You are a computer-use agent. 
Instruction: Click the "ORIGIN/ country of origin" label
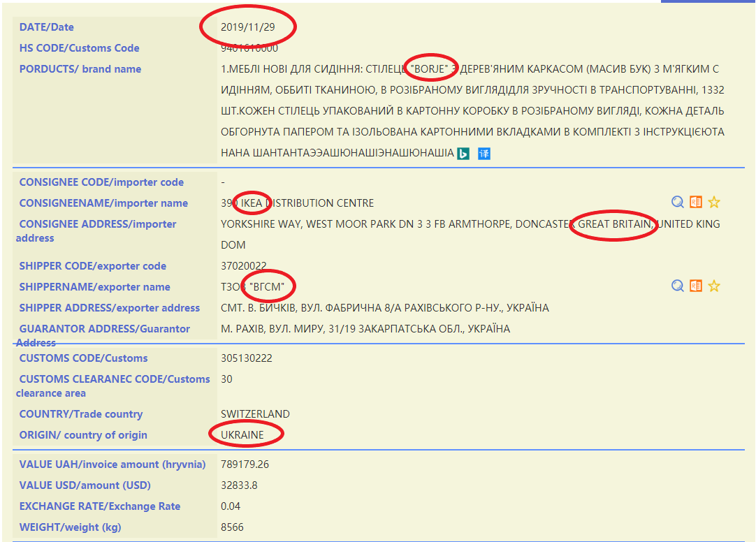point(83,435)
